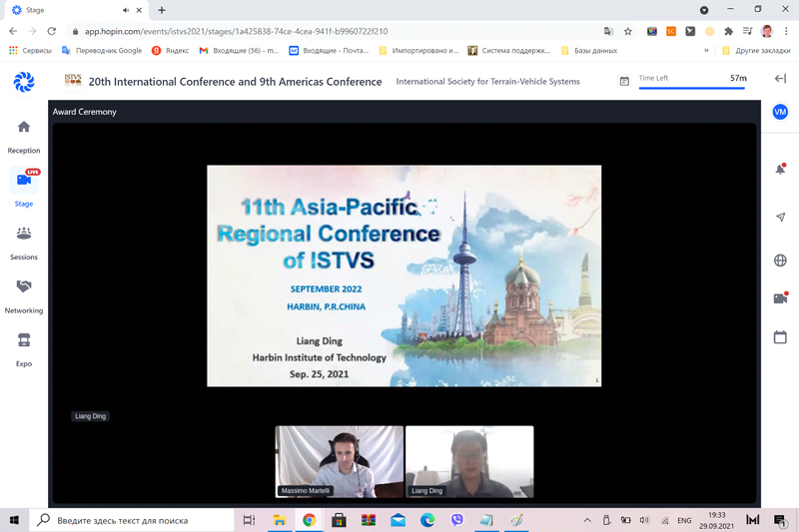
Task: Open File Explorer from the taskbar
Action: [280, 520]
